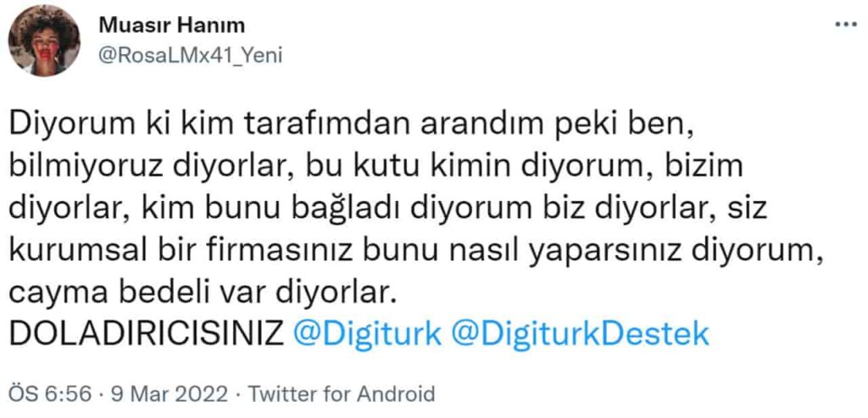Click the line beginning 'bilmiyoruz diyorlar'
868x418 pixels.
point(376,169)
